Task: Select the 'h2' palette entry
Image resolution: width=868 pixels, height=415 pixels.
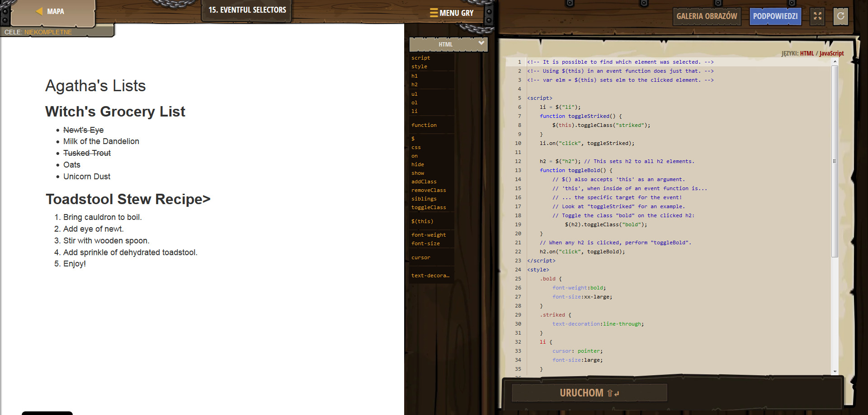Action: click(415, 84)
